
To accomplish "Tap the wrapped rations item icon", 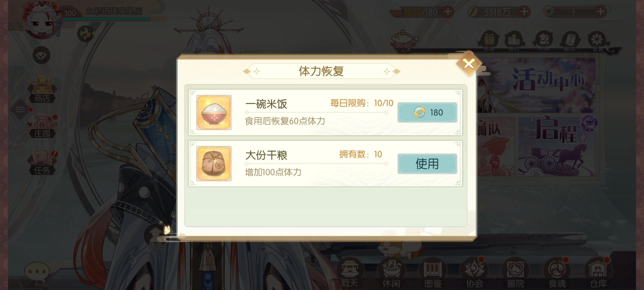I will [214, 164].
